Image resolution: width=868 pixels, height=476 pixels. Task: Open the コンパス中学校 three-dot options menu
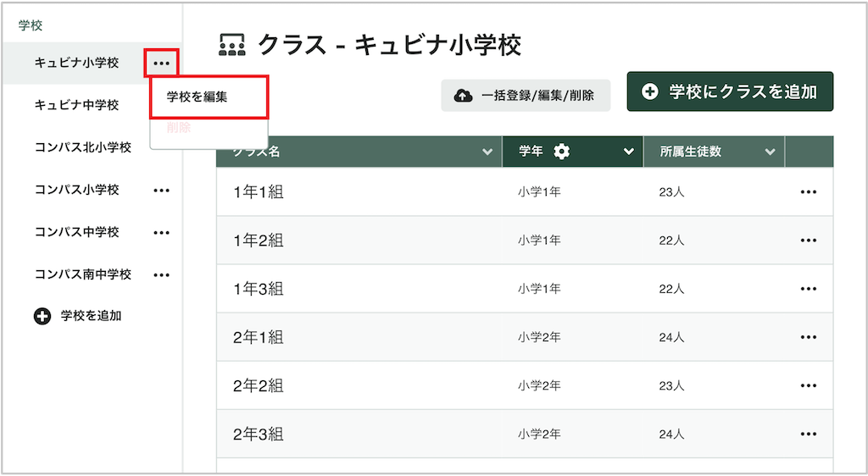161,233
